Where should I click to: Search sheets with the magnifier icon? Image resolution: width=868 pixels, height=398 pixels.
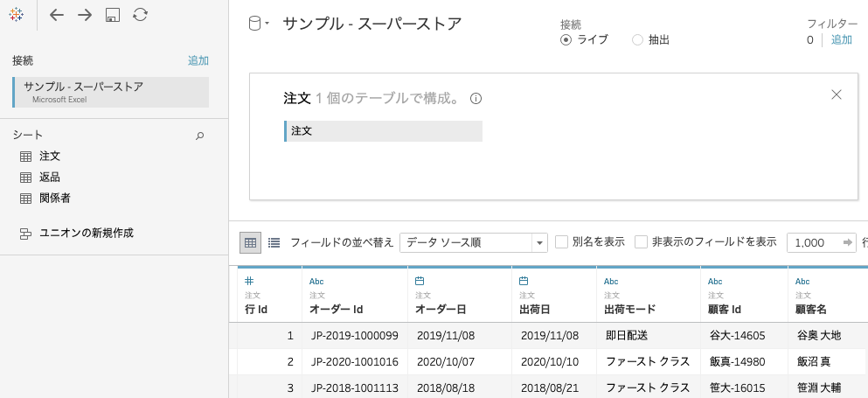200,136
